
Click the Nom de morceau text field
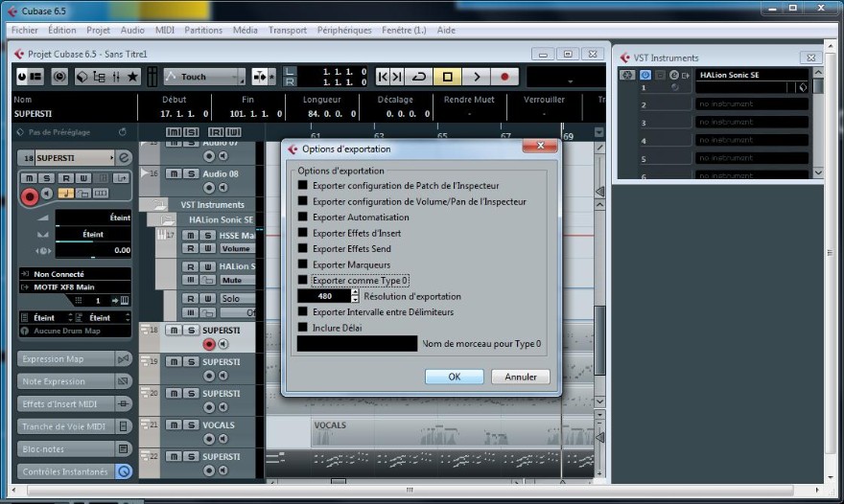coord(357,344)
